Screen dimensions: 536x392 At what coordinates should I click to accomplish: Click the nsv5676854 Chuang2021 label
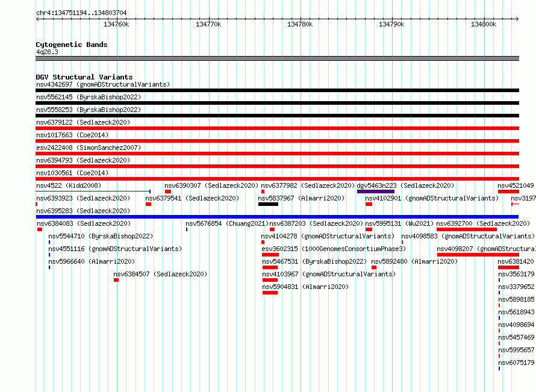click(x=227, y=223)
